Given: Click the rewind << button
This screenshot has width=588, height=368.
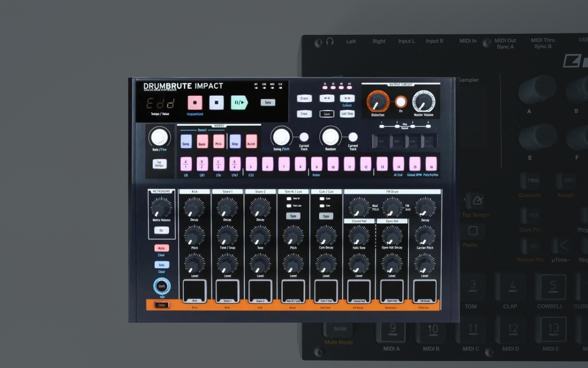Looking at the screenshot, I should pos(327,98).
